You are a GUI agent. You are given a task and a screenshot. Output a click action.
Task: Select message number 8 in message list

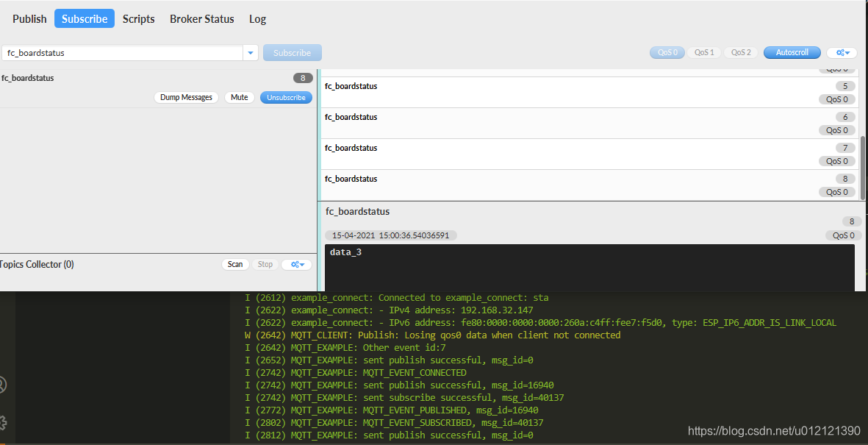pos(591,185)
